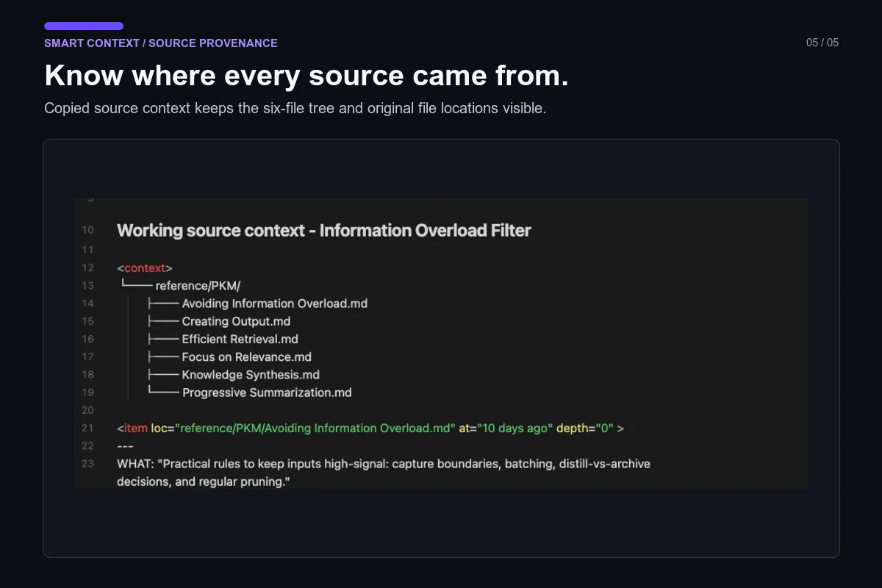Screen dimensions: 882x588
Task: Click line number 13 in the gutter
Action: pos(88,286)
